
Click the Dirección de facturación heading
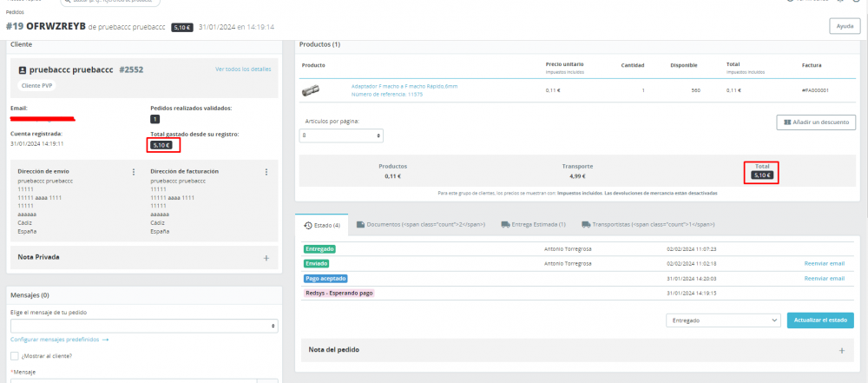point(184,171)
